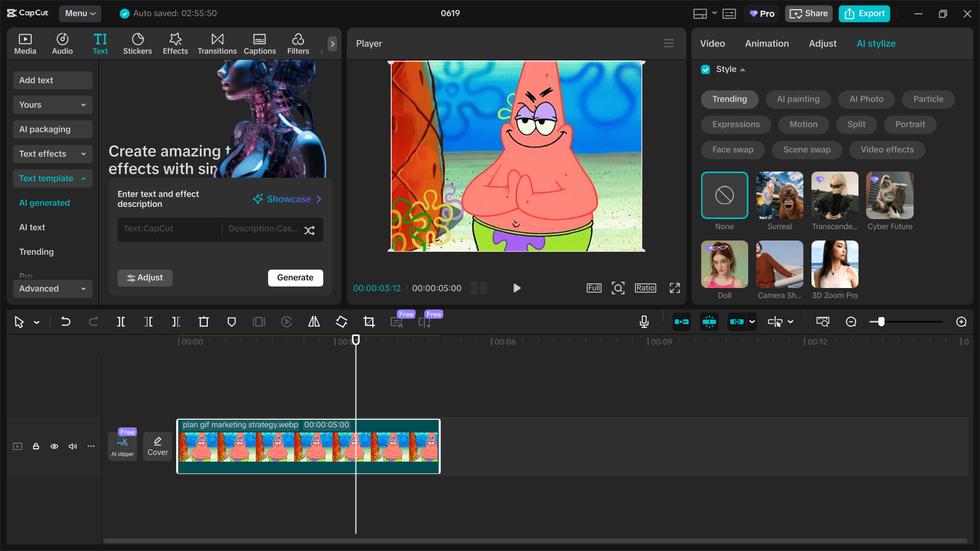Enable auto snapping in the timeline

coord(709,322)
